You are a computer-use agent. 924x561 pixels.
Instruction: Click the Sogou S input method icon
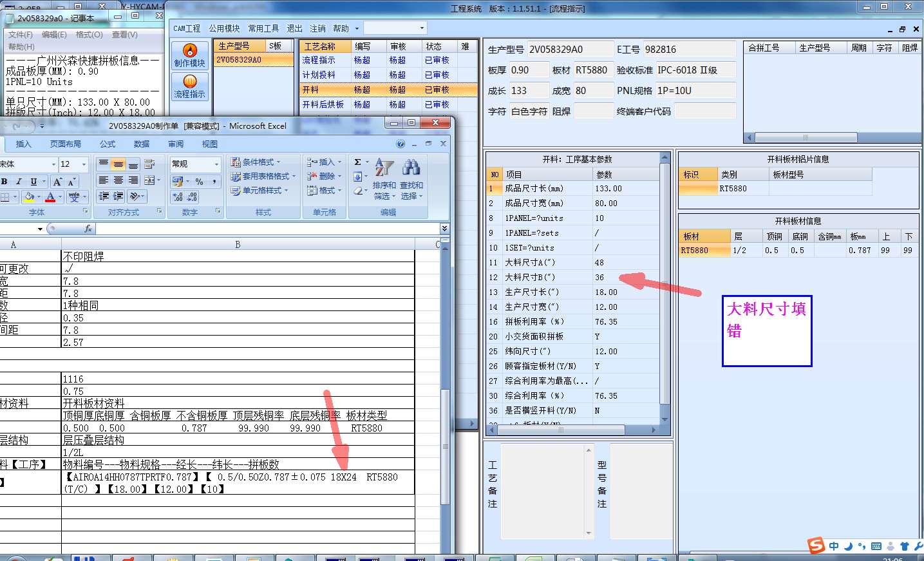[x=816, y=546]
